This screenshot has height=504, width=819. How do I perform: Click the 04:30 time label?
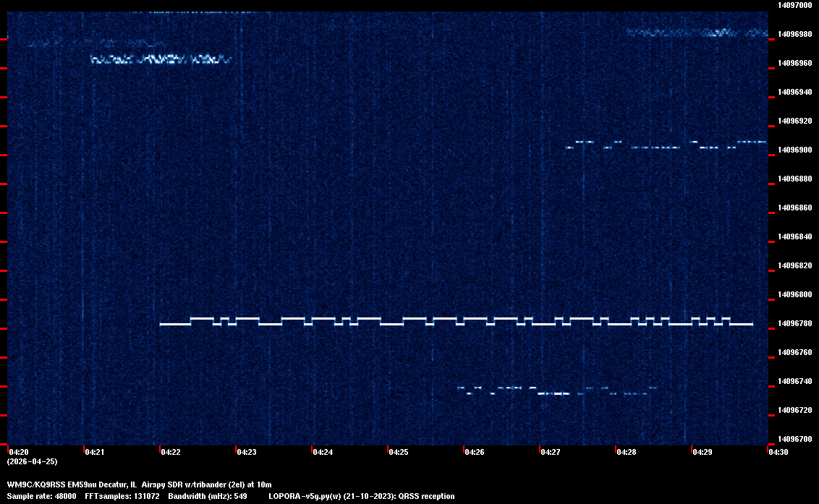tap(778, 452)
